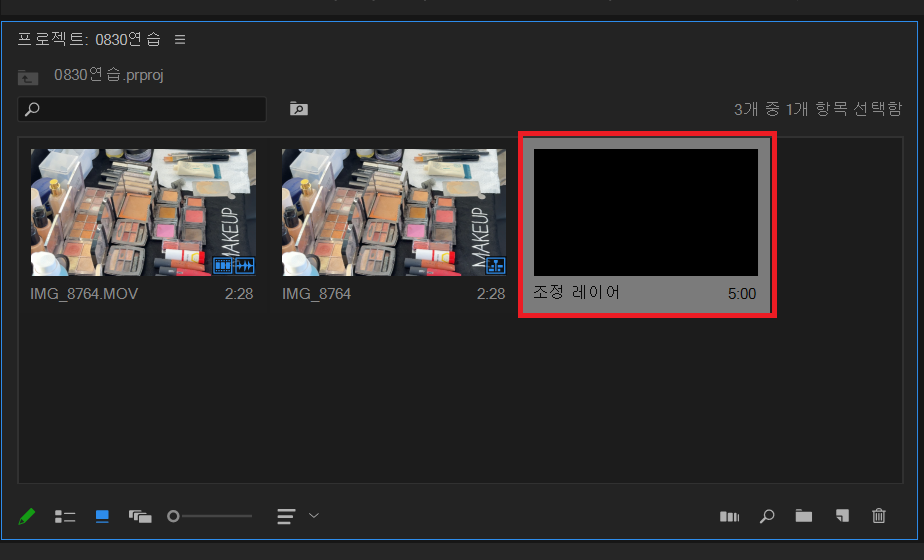This screenshot has height=560, width=924.
Task: Click the Find icon in bottom toolbar
Action: pyautogui.click(x=767, y=516)
